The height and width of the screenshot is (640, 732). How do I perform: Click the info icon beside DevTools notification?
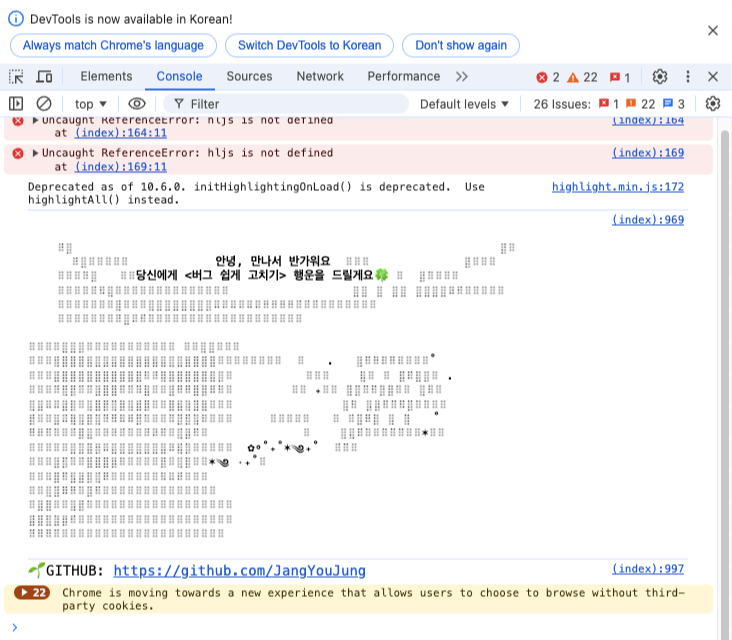(16, 19)
